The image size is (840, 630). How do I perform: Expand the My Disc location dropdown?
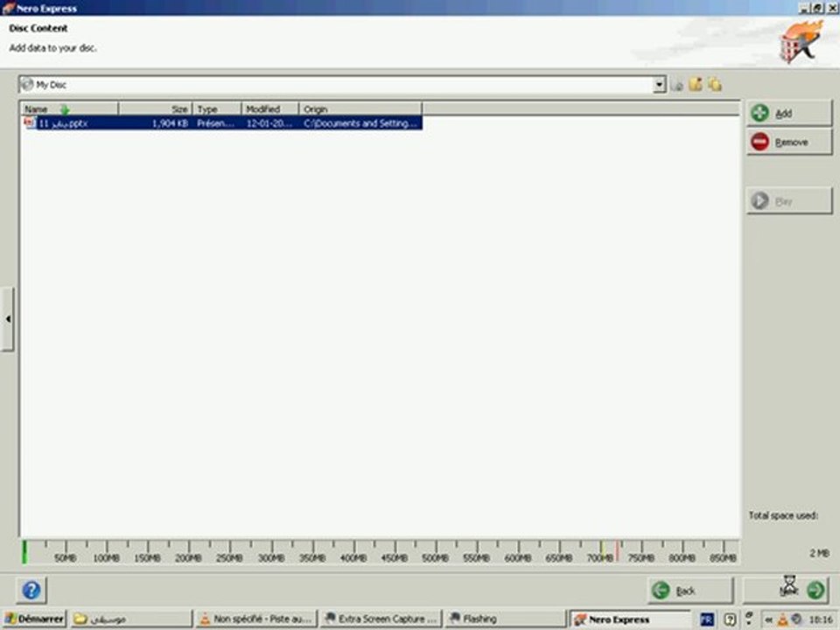point(660,85)
